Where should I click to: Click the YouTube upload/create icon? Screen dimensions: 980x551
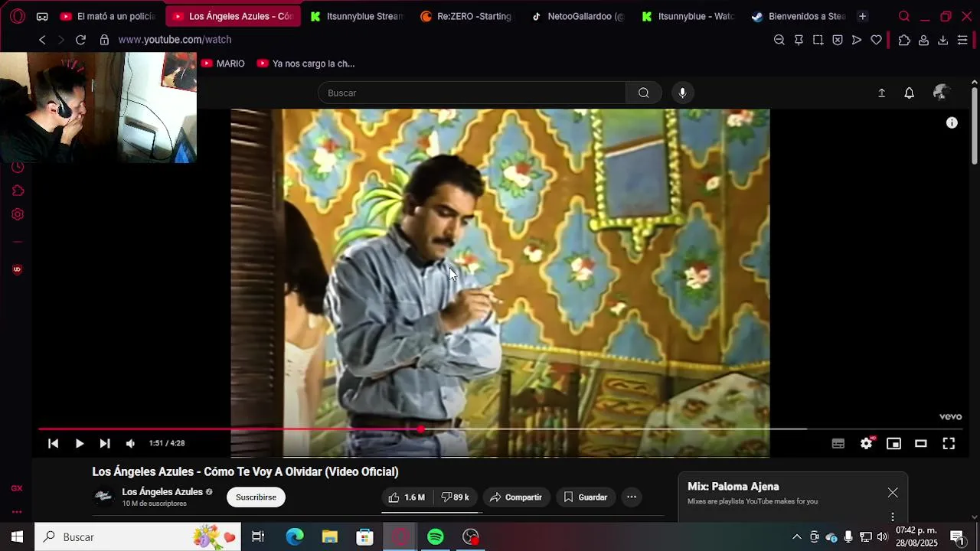pyautogui.click(x=881, y=93)
